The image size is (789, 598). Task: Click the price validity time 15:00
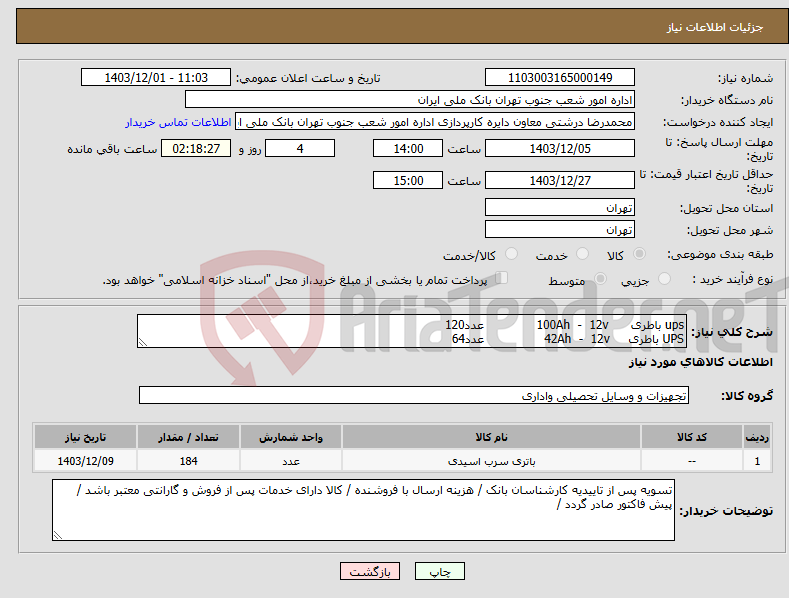(408, 180)
